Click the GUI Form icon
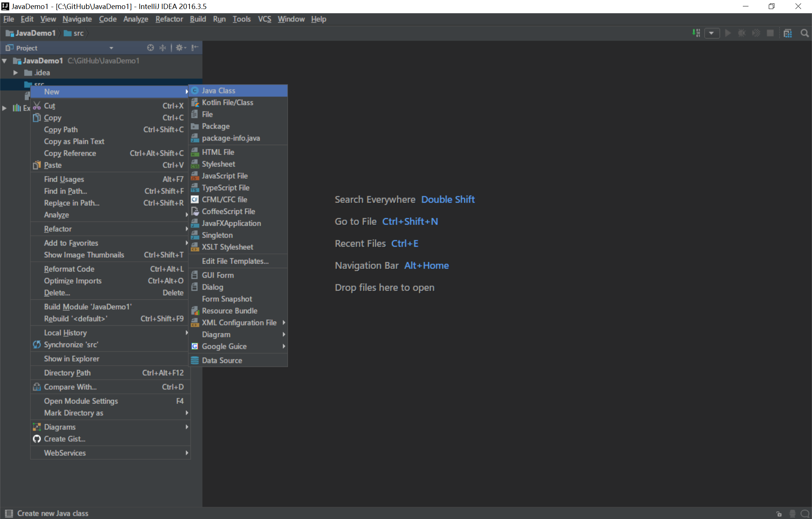This screenshot has width=812, height=519. [x=195, y=275]
